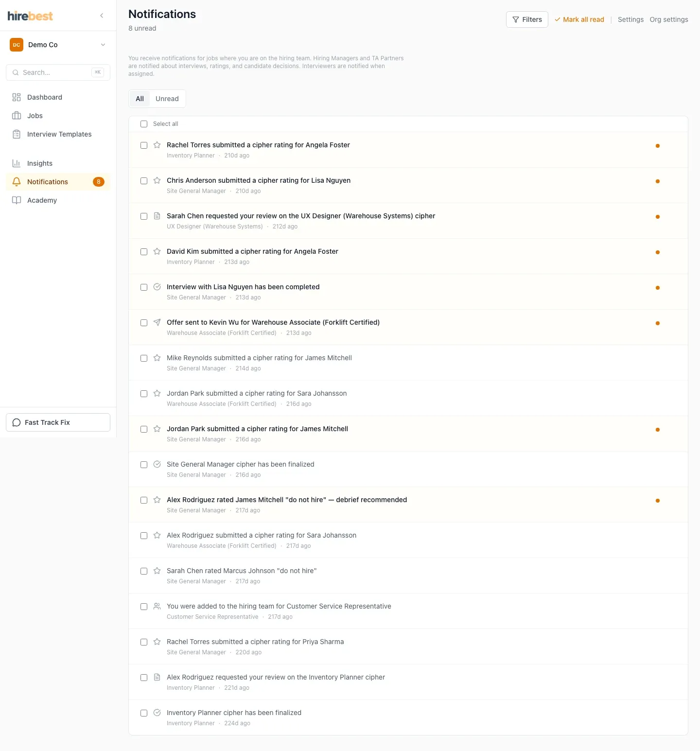This screenshot has width=700, height=751.
Task: Click Mark all read
Action: point(579,19)
